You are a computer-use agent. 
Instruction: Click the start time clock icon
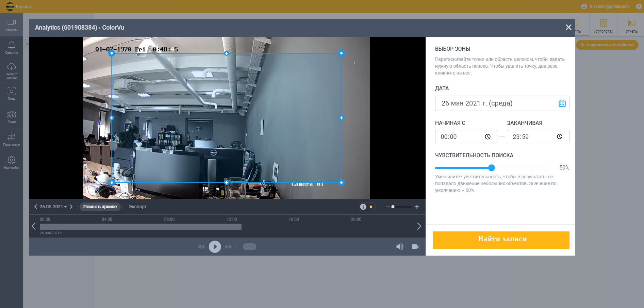click(x=488, y=137)
